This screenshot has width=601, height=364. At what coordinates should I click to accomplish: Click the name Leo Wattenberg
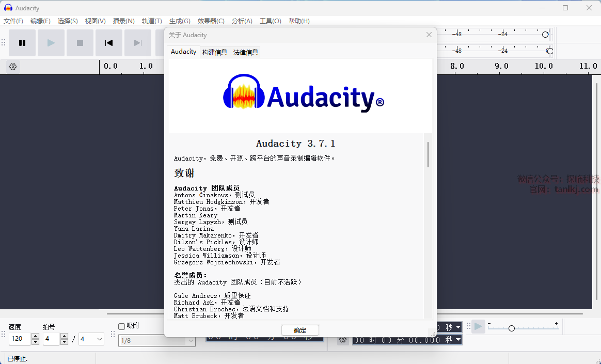coord(199,249)
